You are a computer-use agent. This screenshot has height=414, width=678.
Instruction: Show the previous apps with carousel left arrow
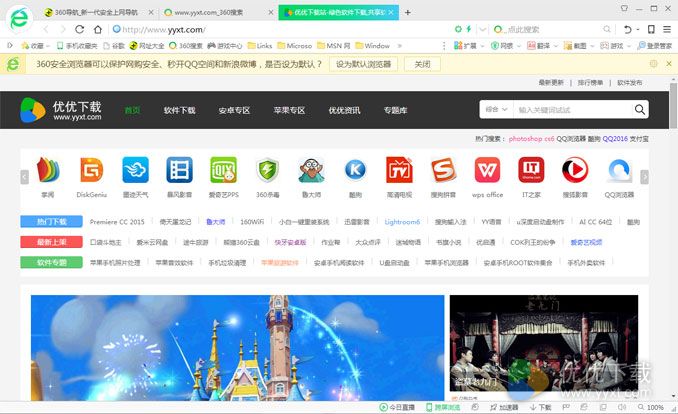click(x=24, y=177)
